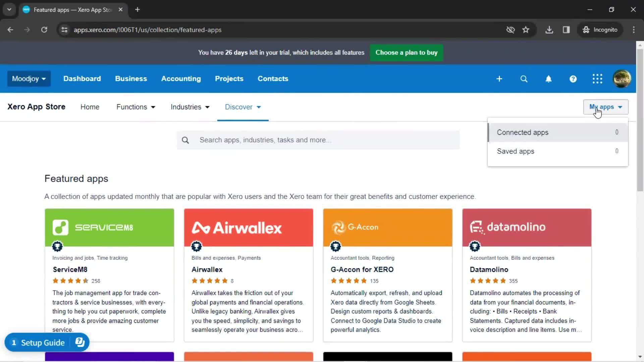Click the G-Accon award badge icon
The width and height of the screenshot is (644, 362).
coord(336,246)
